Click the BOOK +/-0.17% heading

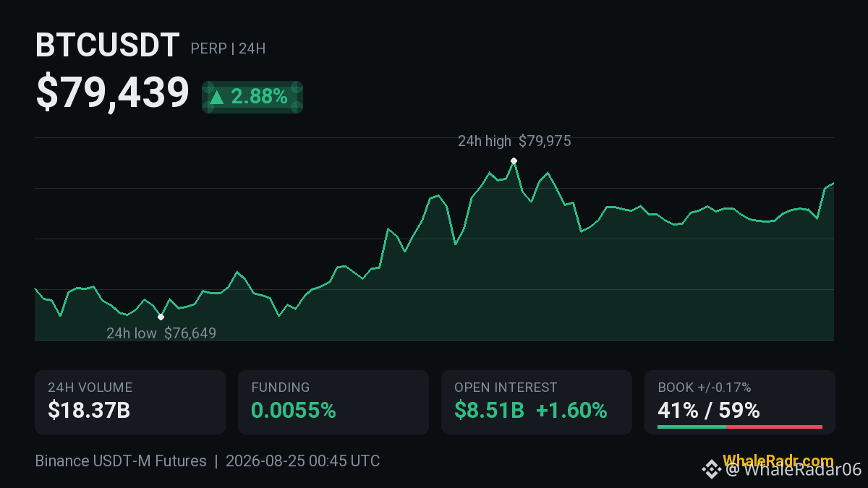705,388
